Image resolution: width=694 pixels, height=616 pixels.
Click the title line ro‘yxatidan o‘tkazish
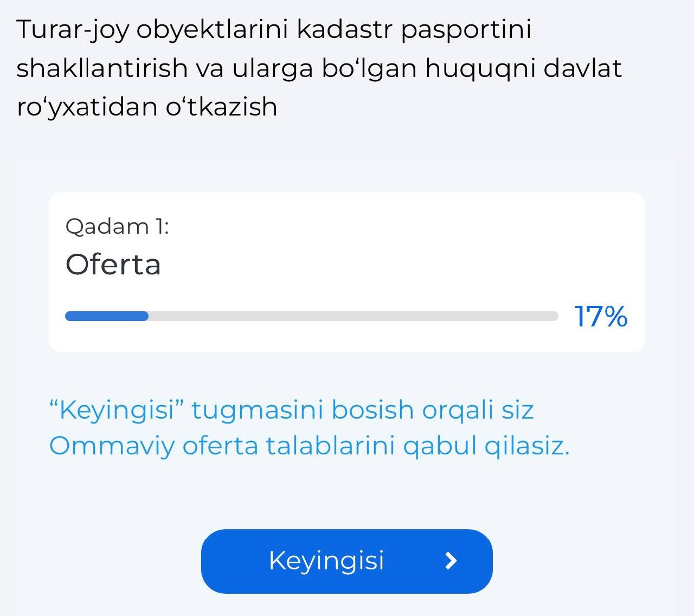coord(147,107)
